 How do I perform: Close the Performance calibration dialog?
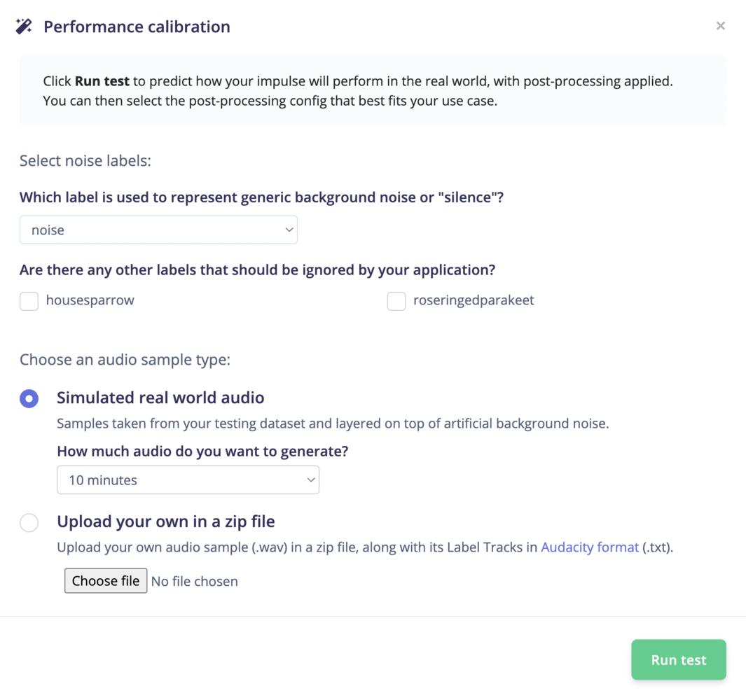pos(720,26)
